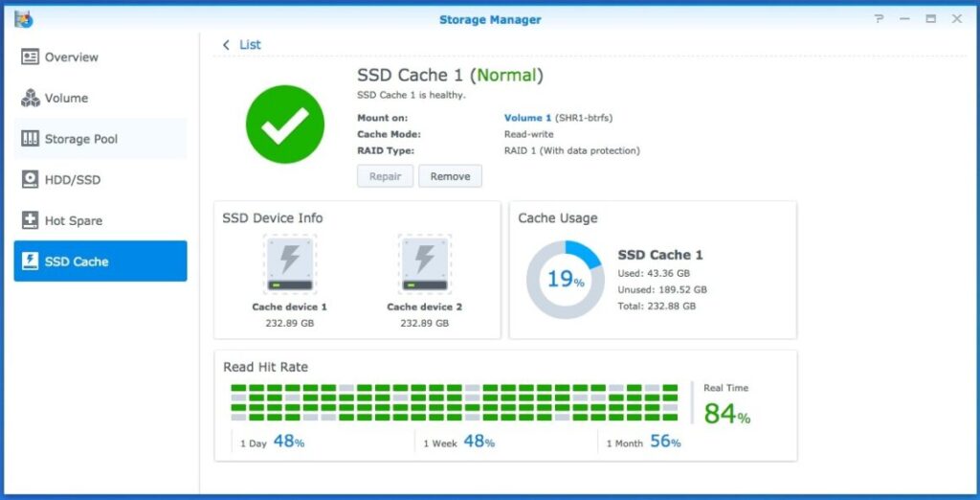Go back using the List chevron

227,45
